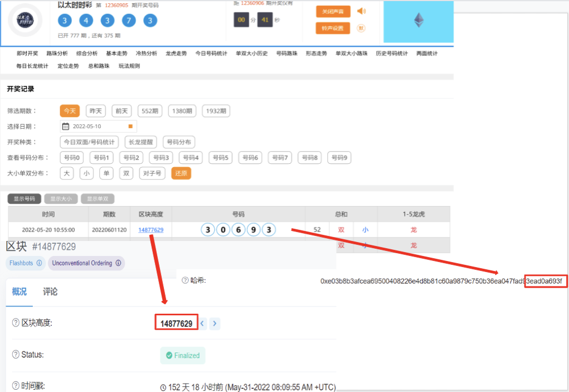Open the 选择日期 date picker field
The width and height of the screenshot is (569, 392).
(98, 126)
